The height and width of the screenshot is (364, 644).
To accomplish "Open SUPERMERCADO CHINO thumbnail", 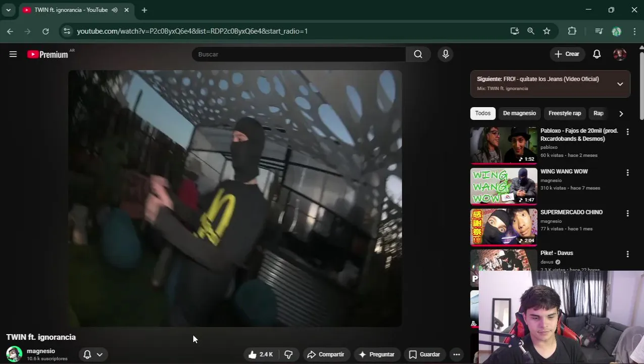I will tap(504, 227).
